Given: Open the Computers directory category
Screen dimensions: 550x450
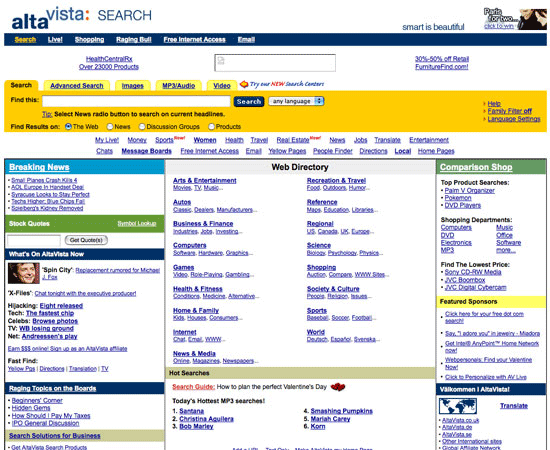Looking at the screenshot, I should pyautogui.click(x=190, y=245).
